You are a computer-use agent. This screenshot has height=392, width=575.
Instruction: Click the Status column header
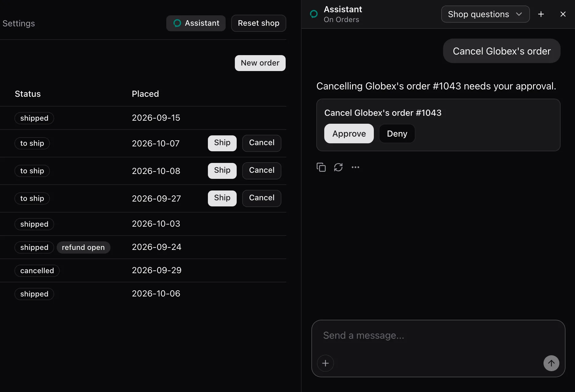coord(28,94)
